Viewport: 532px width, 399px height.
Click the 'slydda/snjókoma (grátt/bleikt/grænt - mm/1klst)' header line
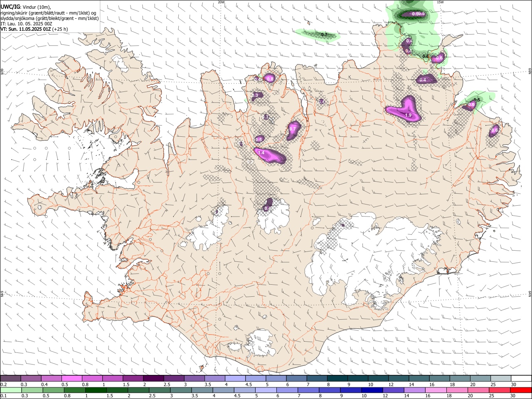coord(49,18)
